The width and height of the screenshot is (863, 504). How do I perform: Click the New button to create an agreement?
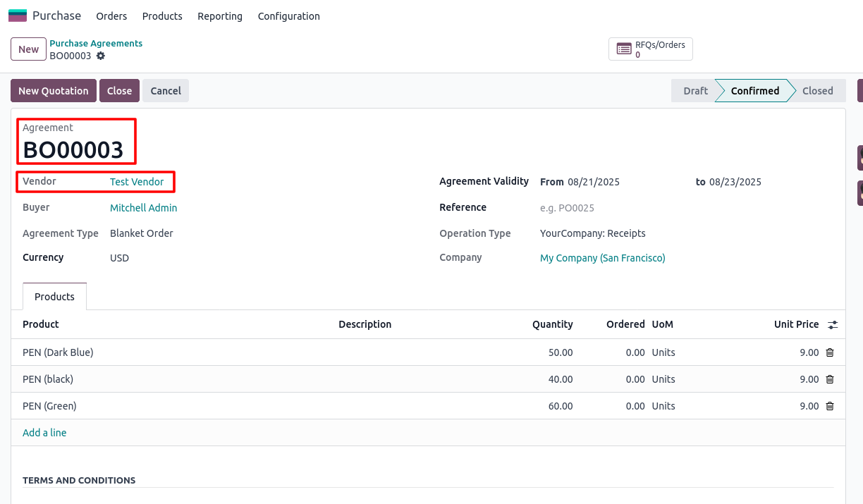(28, 49)
